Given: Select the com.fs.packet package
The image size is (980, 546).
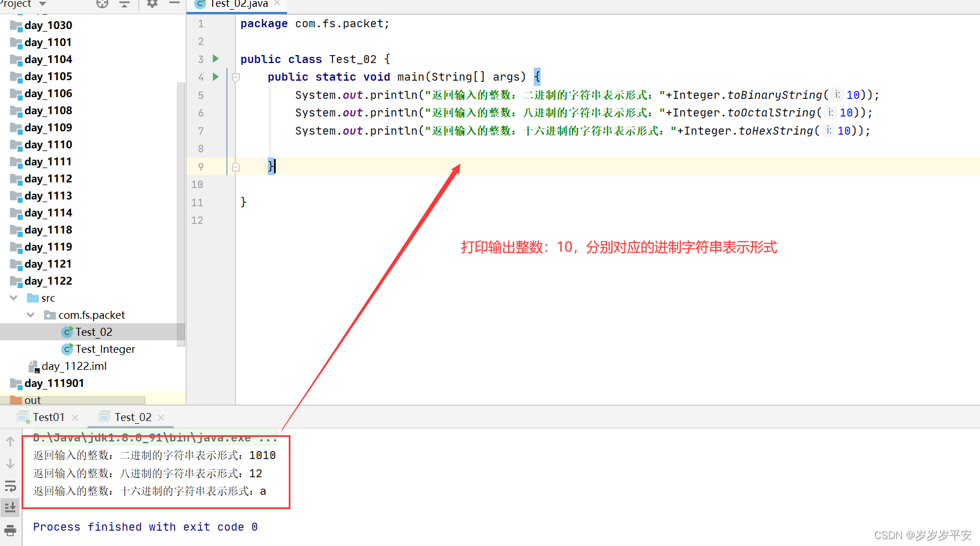Looking at the screenshot, I should (x=91, y=315).
